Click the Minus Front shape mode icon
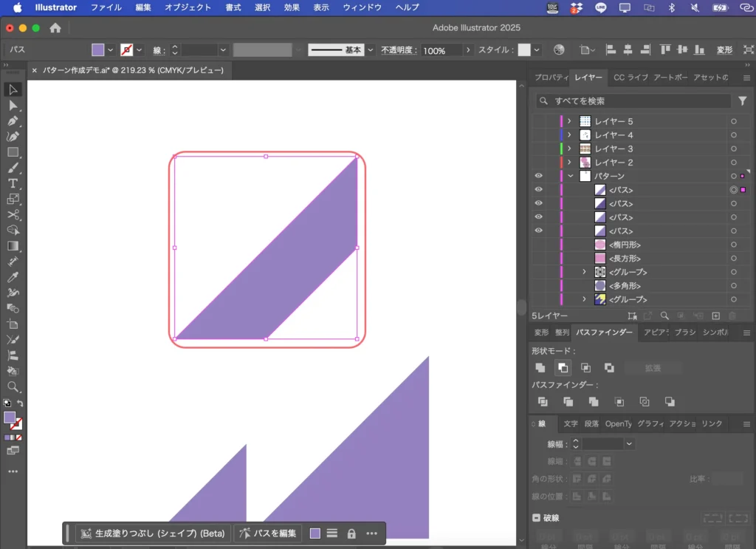This screenshot has width=756, height=549. point(563,367)
